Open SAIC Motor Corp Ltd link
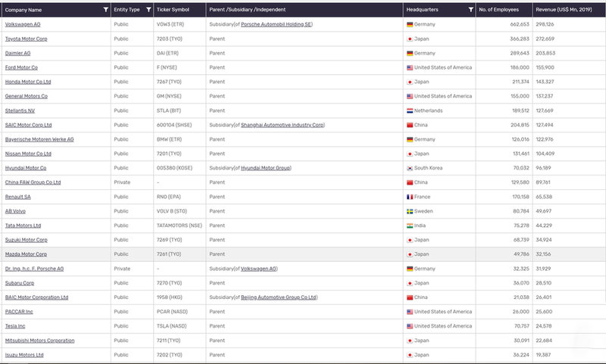606x364 pixels. [28, 125]
